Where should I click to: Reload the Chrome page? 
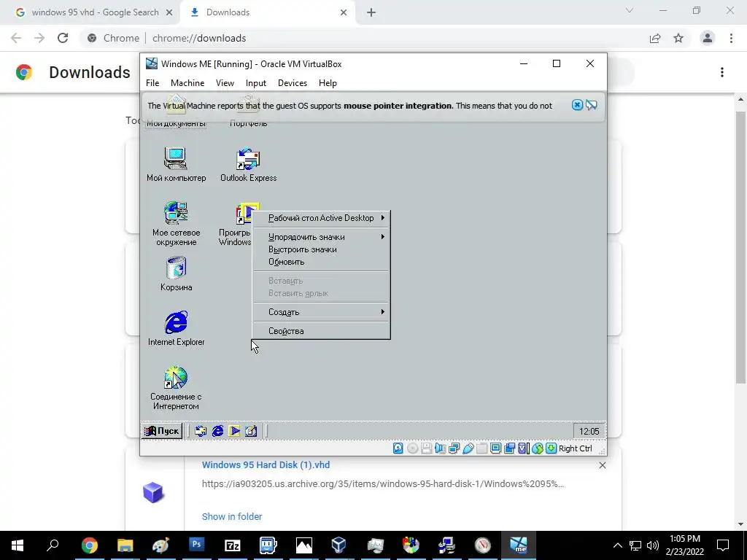[x=63, y=38]
